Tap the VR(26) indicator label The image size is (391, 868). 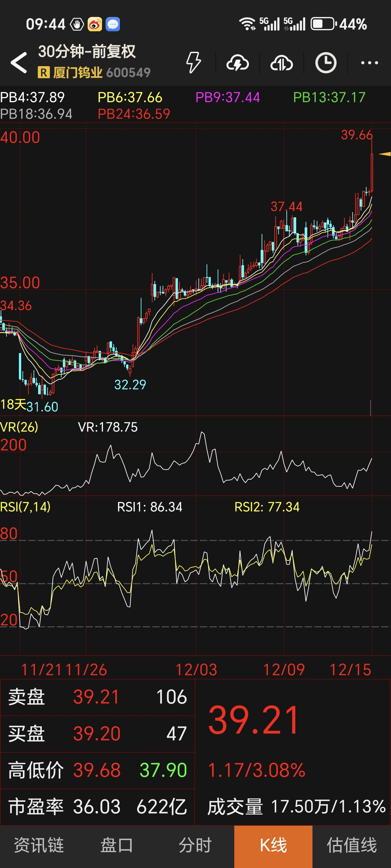click(19, 427)
